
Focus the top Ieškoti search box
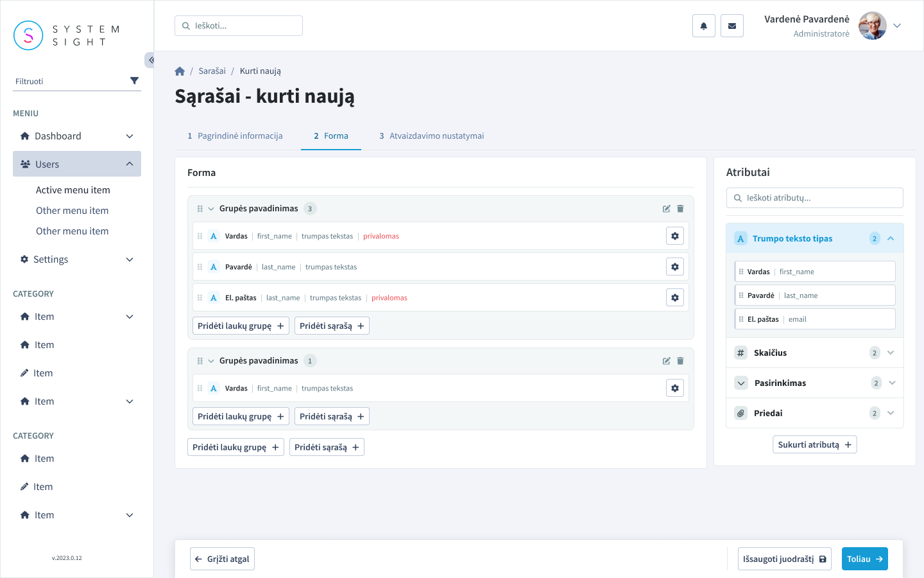239,26
